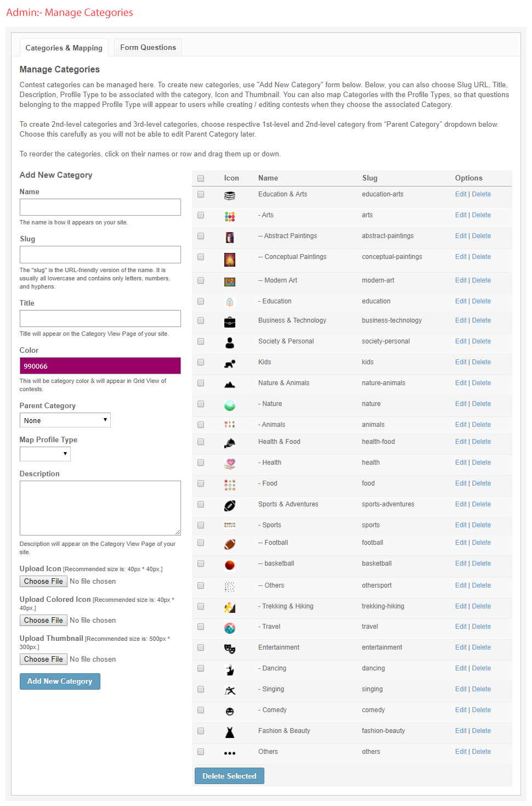Select the Health & Food row checkbox
The height and width of the screenshot is (806, 532).
201,442
